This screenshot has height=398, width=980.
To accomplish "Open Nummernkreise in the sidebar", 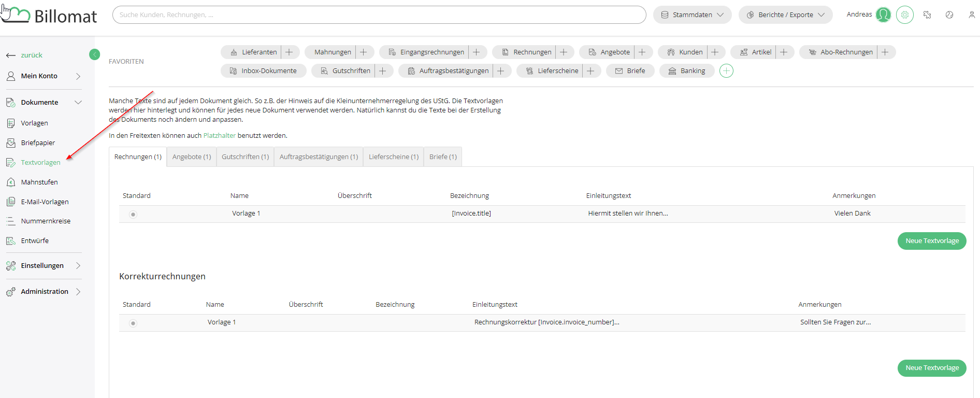I will [46, 221].
